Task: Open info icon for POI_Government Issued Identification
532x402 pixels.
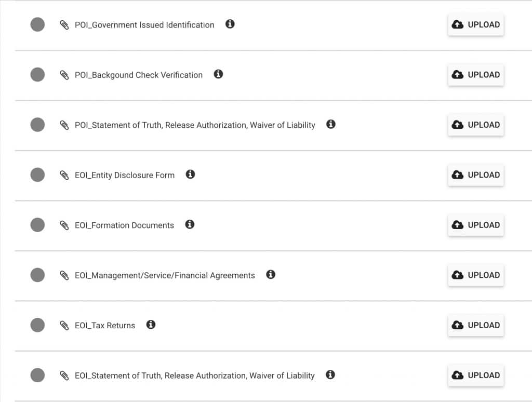Action: (x=230, y=24)
